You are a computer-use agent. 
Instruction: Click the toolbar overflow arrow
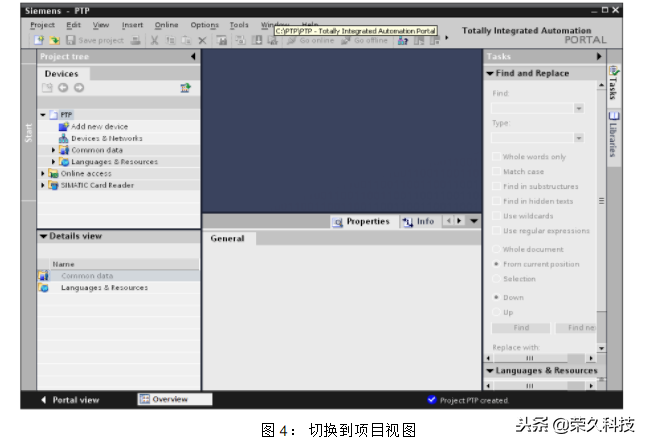(446, 38)
